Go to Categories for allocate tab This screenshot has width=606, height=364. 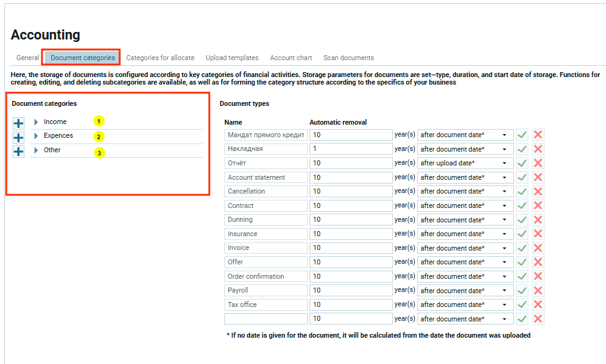160,58
